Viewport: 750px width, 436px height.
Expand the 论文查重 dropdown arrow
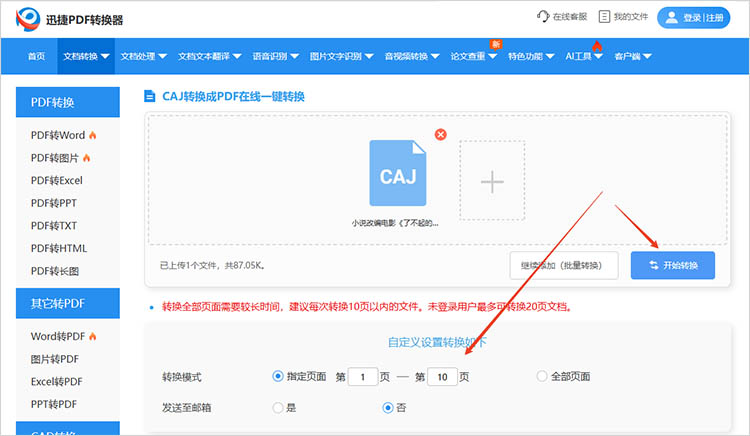[493, 56]
